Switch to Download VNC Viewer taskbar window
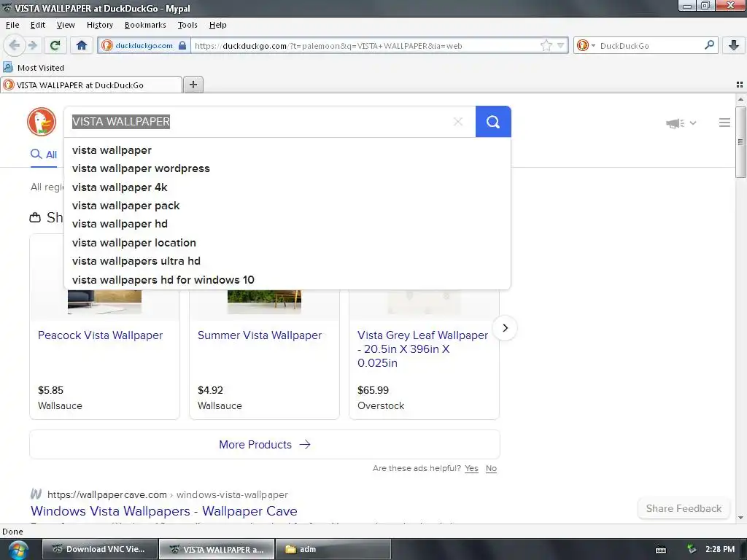The width and height of the screenshot is (747, 560). (99, 549)
